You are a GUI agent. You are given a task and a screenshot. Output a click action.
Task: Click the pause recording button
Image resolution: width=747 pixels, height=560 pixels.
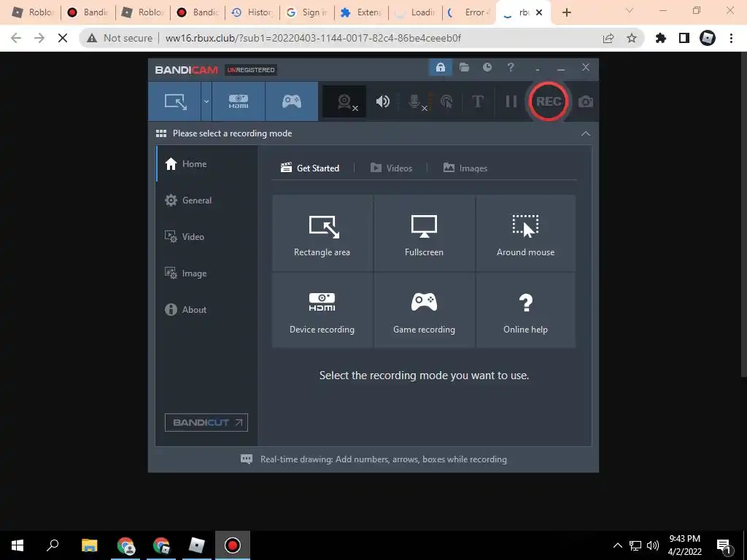[511, 101]
